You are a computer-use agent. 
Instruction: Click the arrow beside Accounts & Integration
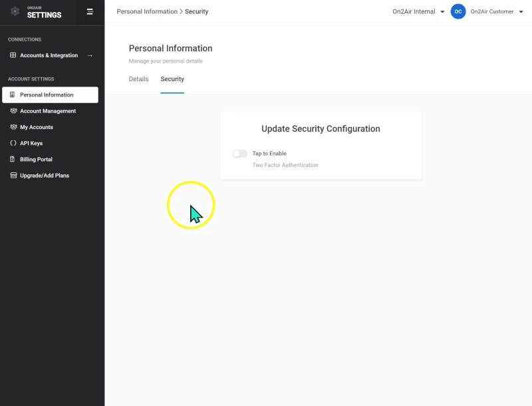coord(90,55)
